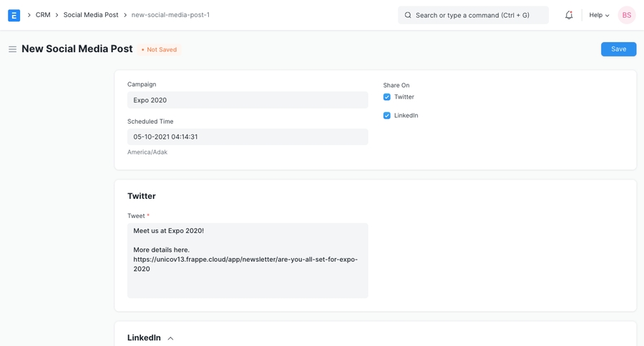Click the New Social Media Post title

click(x=77, y=49)
